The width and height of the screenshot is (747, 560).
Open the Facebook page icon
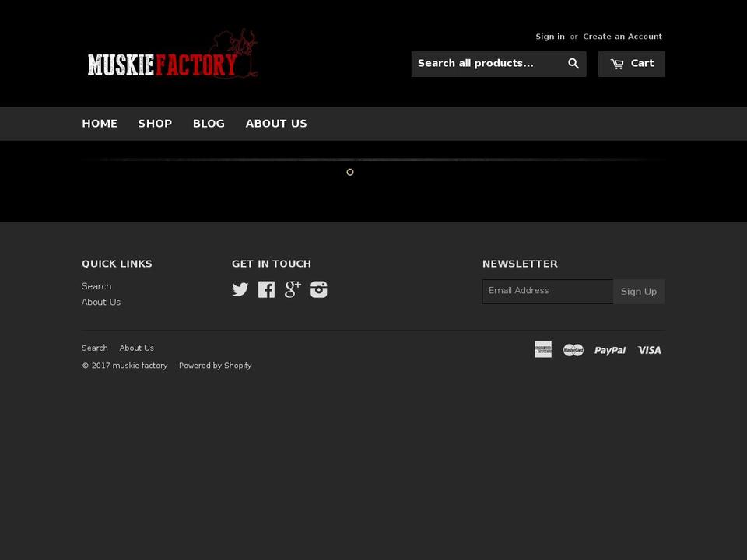(266, 289)
